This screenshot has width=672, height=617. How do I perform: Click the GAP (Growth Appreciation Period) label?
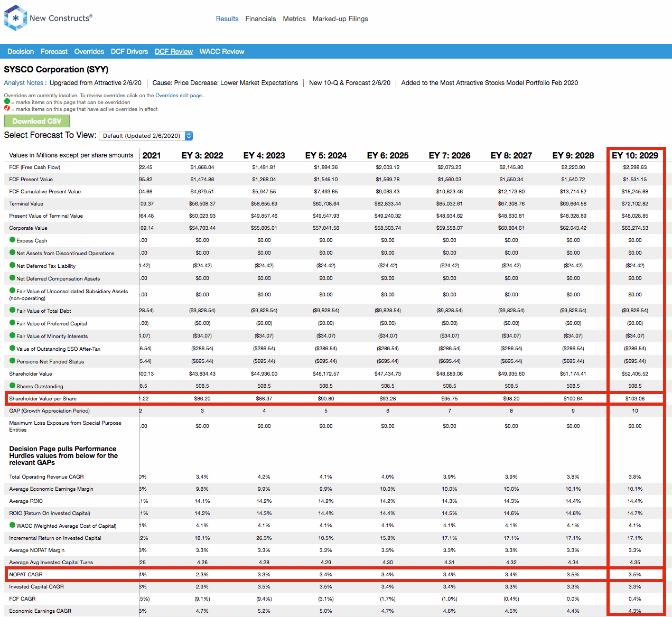point(50,411)
